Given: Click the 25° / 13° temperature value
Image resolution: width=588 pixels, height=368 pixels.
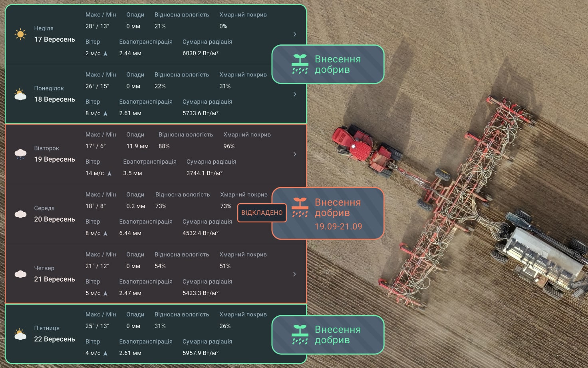Looking at the screenshot, I should [x=97, y=326].
